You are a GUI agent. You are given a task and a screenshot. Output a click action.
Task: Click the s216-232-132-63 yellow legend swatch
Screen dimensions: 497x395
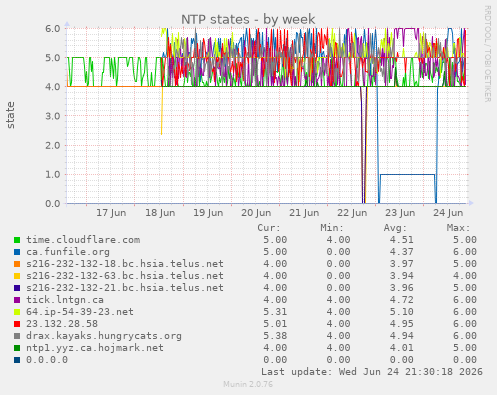(17, 276)
